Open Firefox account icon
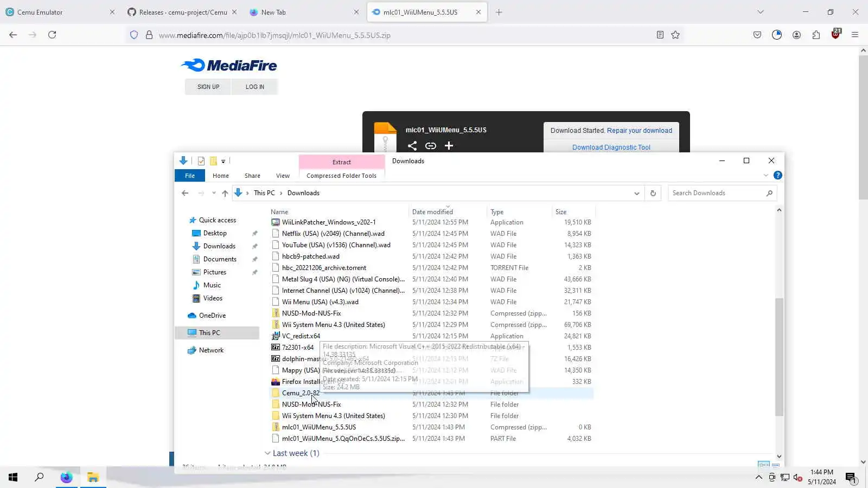Screen dimensions: 868x488 [796, 35]
